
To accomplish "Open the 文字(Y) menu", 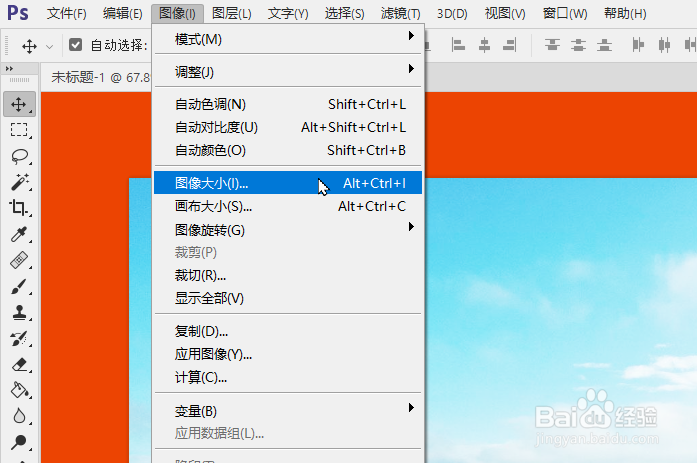I will point(288,14).
